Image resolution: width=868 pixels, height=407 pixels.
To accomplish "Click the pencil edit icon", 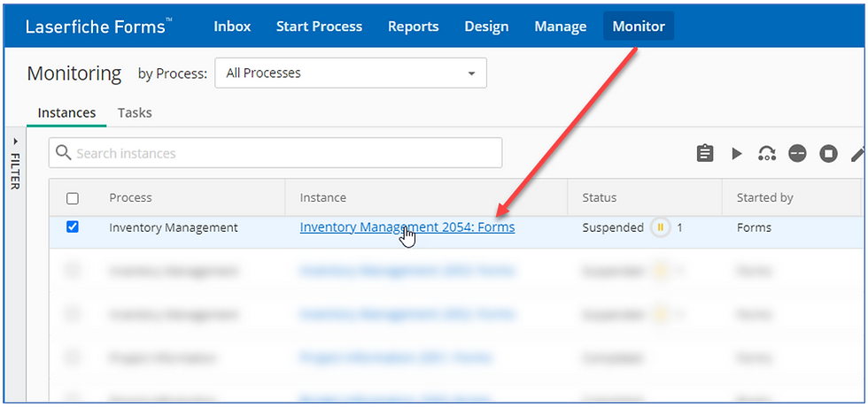I will [857, 153].
